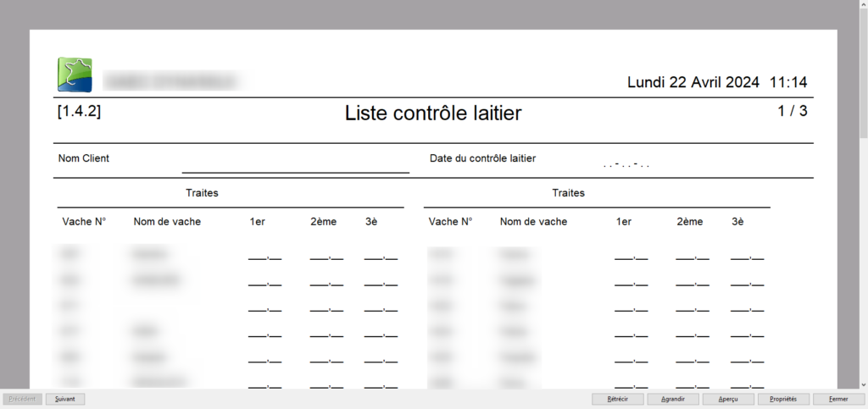Click the scrollbar's up arrow
The image size is (868, 409).
[x=862, y=5]
